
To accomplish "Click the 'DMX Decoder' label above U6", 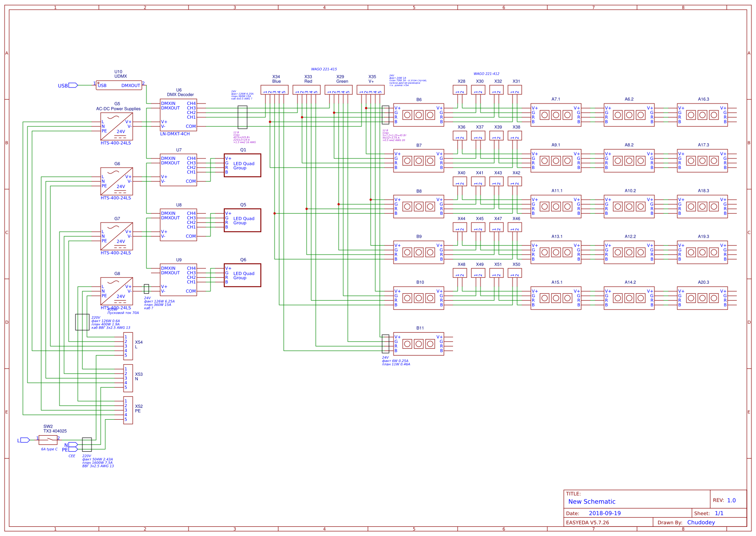I will (x=180, y=94).
